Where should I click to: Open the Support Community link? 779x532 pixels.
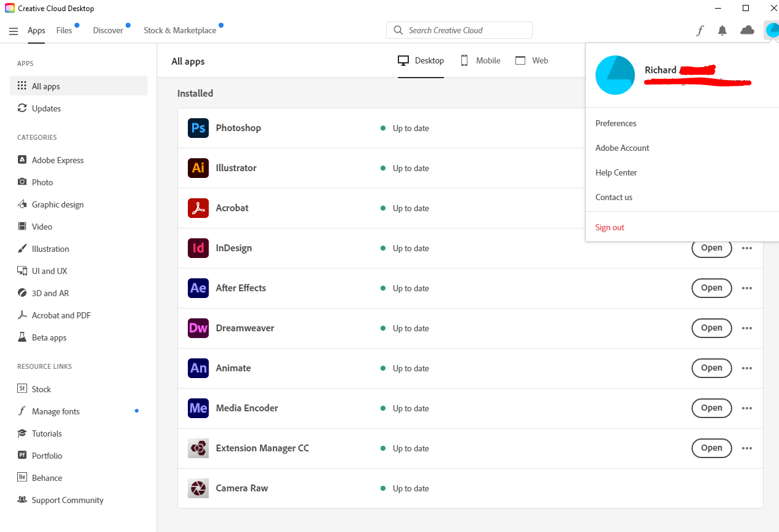(79, 500)
